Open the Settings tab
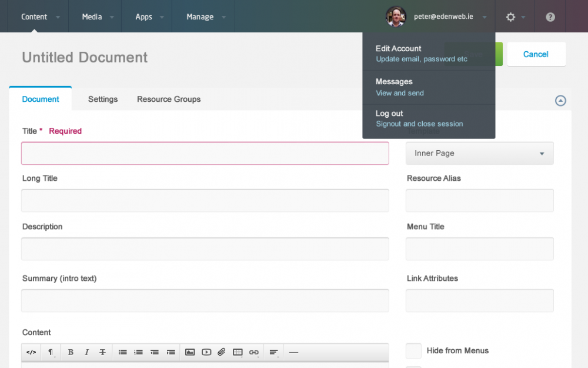Image resolution: width=588 pixels, height=368 pixels. tap(103, 99)
